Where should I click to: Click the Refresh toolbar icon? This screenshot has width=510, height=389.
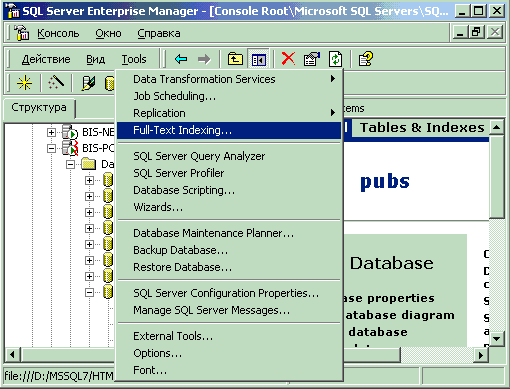pyautogui.click(x=335, y=59)
